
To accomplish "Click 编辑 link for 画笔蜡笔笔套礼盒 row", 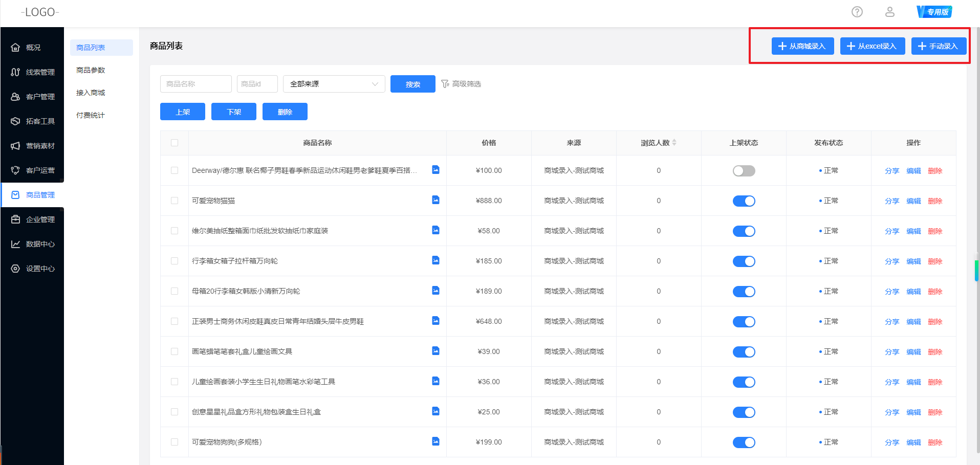I will 913,352.
